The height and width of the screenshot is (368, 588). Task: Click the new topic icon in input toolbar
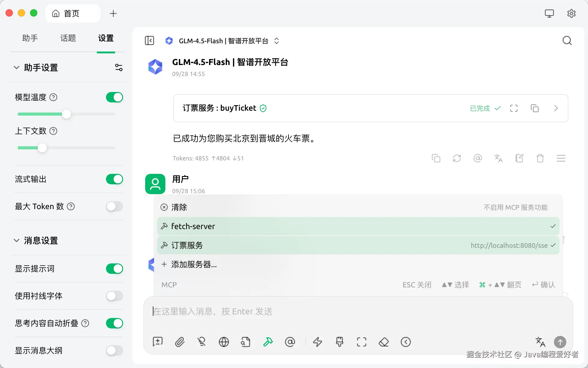[x=158, y=342]
